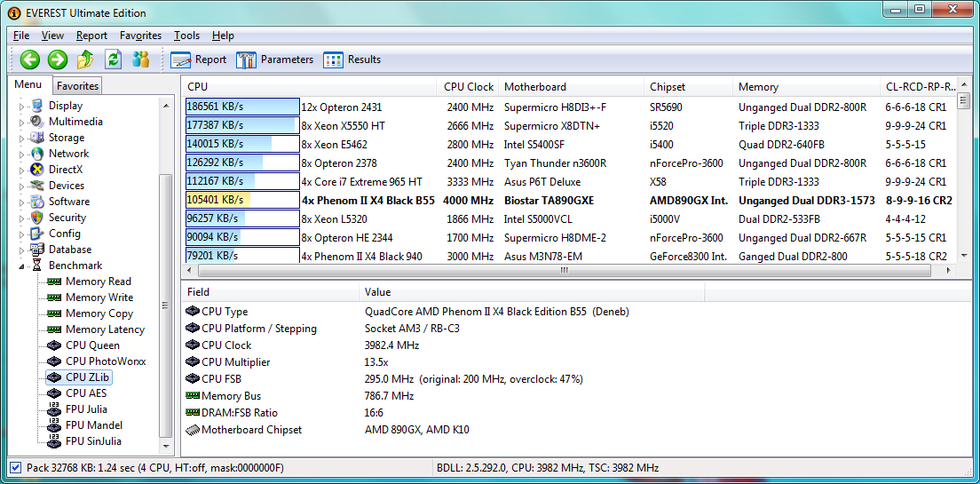Click the yellow 105401 KB/s result bar

pos(242,200)
